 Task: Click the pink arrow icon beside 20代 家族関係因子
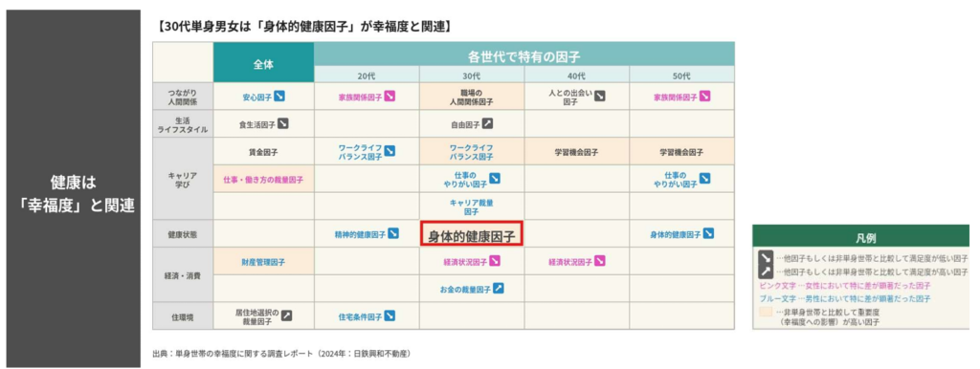tap(390, 97)
